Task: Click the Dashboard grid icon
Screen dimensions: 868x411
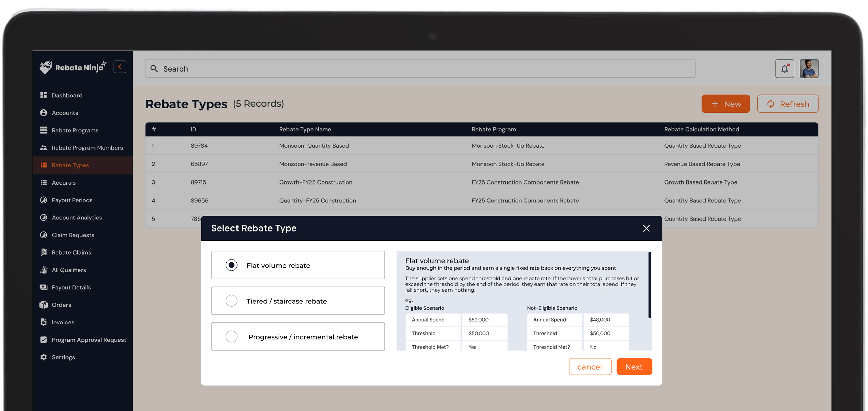Action: click(43, 95)
